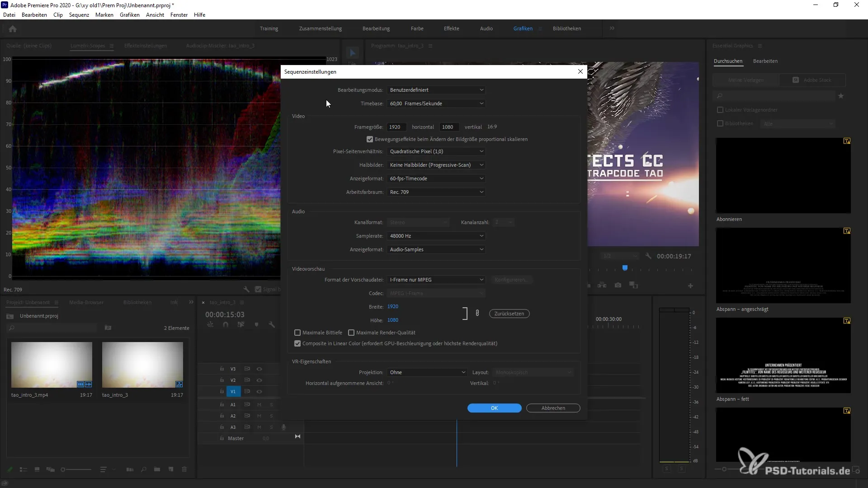Show more workspaces overflow chevrons
This screenshot has height=488, width=868.
(x=612, y=28)
